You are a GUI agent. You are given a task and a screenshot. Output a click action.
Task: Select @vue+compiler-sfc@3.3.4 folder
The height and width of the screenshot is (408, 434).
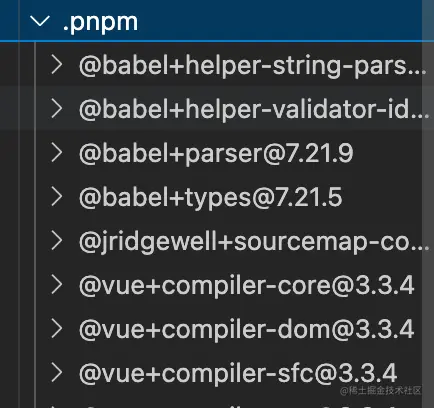(238, 374)
